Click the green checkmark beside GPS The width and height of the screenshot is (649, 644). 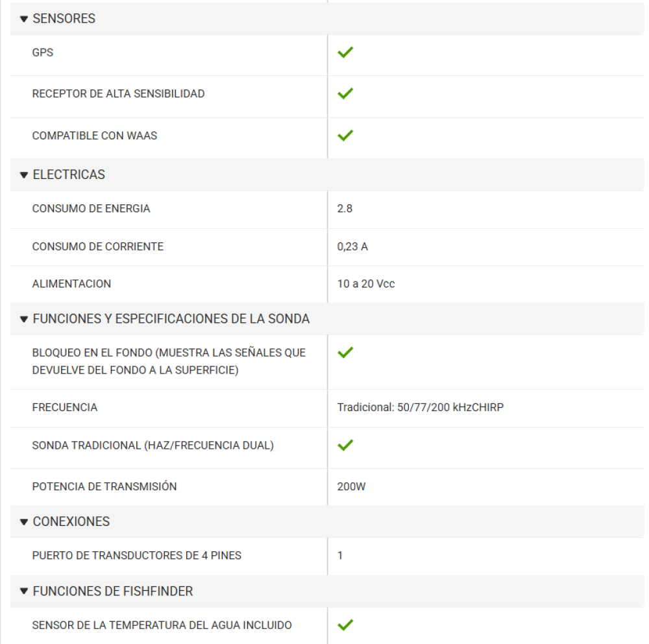345,53
